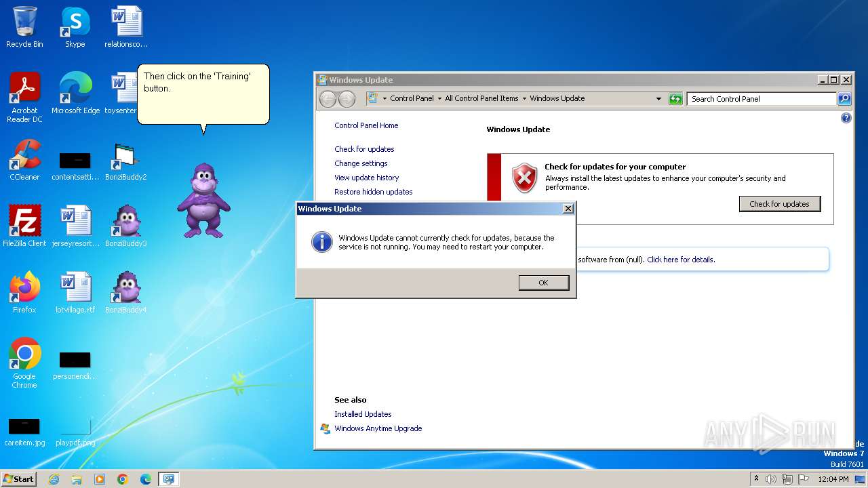
Task: Click the network icon in system tray
Action: pos(787,479)
